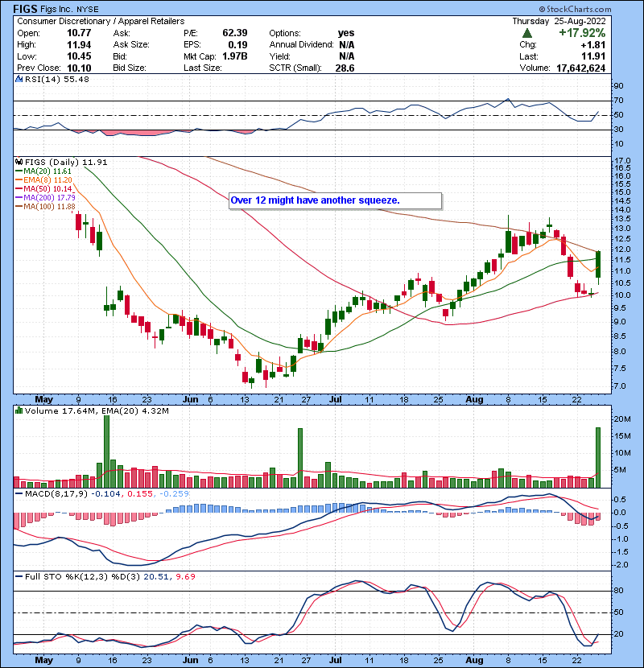
Task: Click the +17.92% percent change value
Action: coord(582,33)
